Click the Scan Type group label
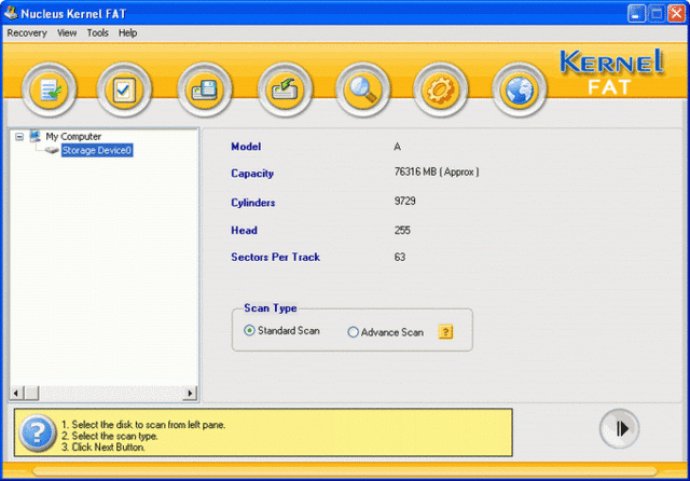The height and width of the screenshot is (481, 690). click(270, 308)
